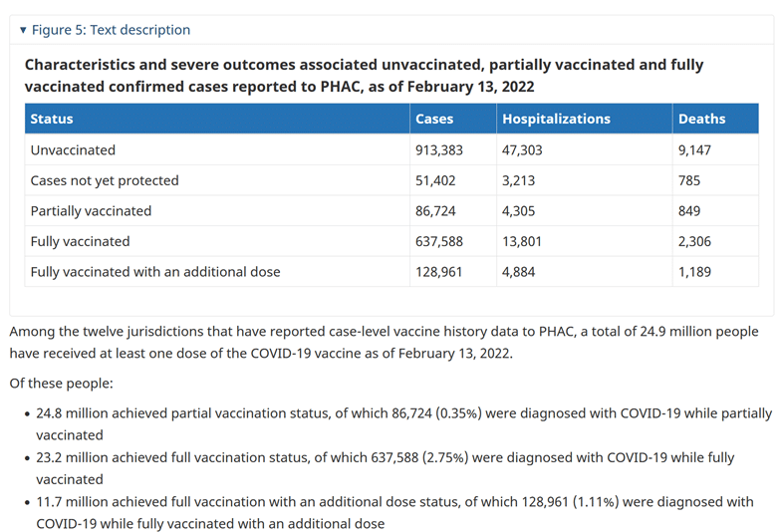Select the 23.2 million full vaccination bullet

pos(385,468)
